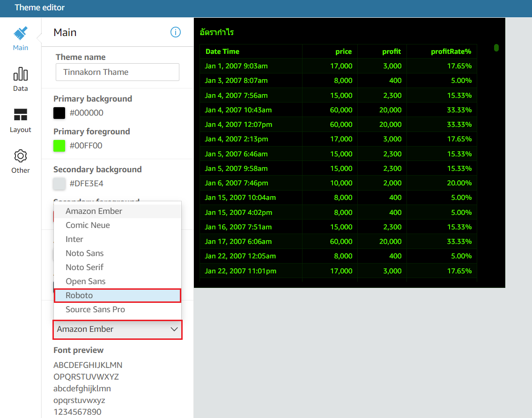Image resolution: width=532 pixels, height=418 pixels.
Task: Open the Data panel in the sidebar
Action: (x=20, y=74)
